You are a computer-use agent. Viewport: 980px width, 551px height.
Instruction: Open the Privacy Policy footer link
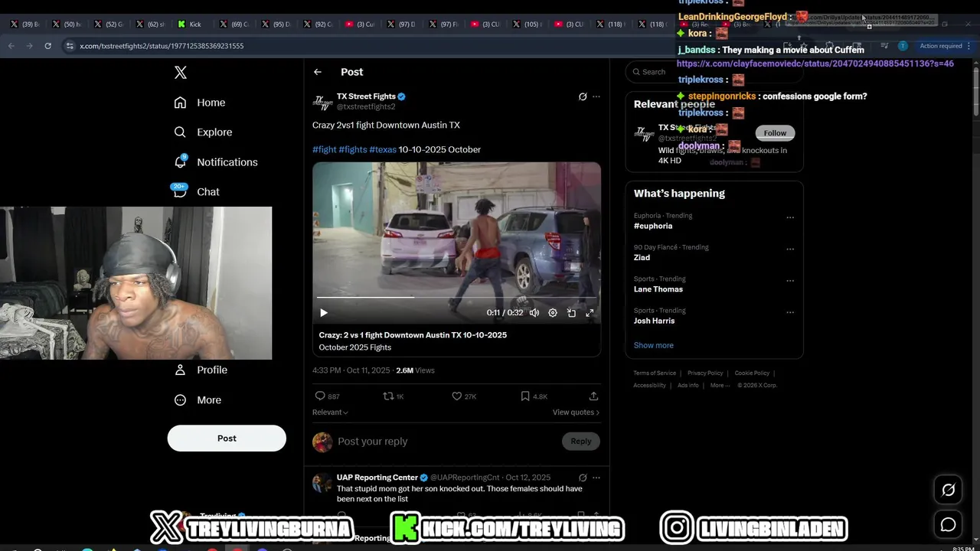click(x=705, y=373)
